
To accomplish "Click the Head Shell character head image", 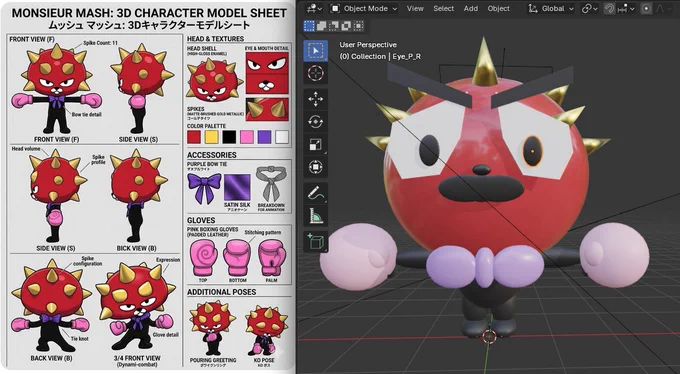I will pyautogui.click(x=214, y=80).
